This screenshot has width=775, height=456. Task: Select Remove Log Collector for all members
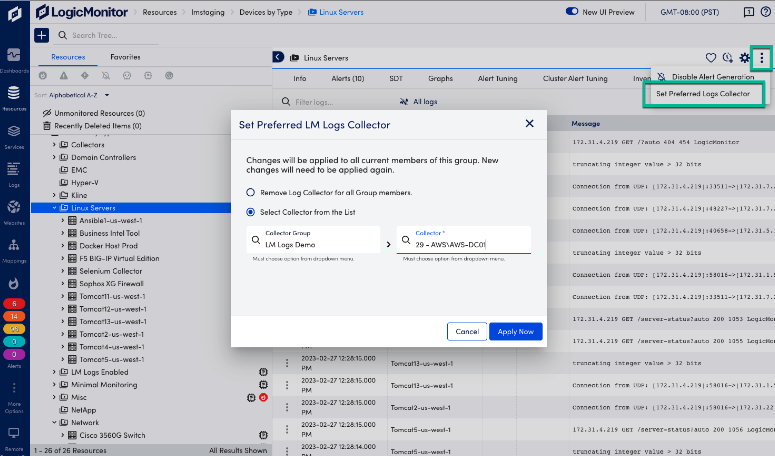click(250, 192)
